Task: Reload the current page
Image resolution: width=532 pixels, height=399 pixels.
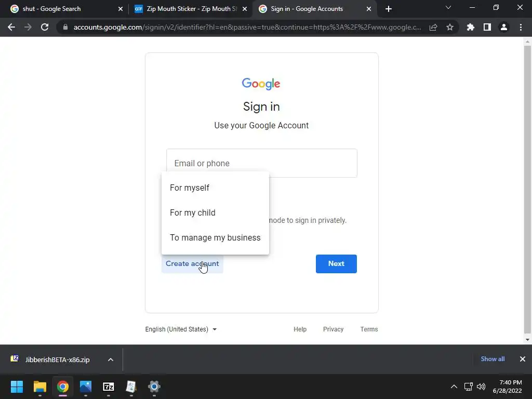Action: click(x=45, y=27)
